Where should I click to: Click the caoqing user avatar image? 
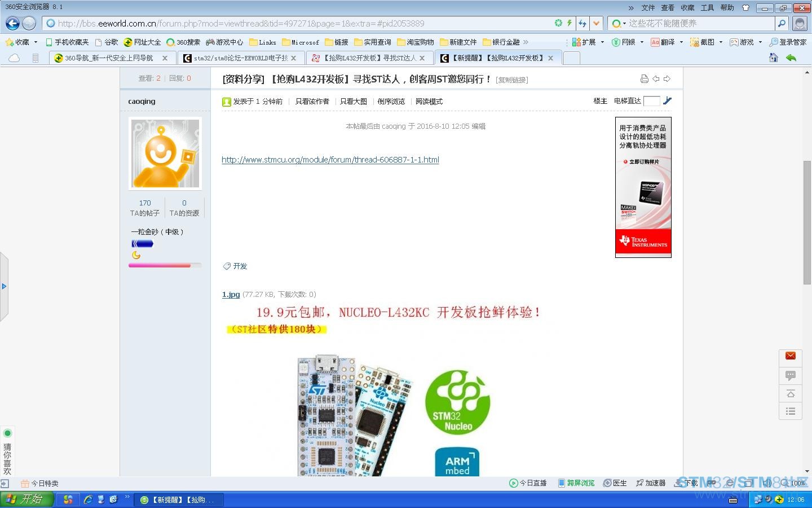[x=165, y=154]
